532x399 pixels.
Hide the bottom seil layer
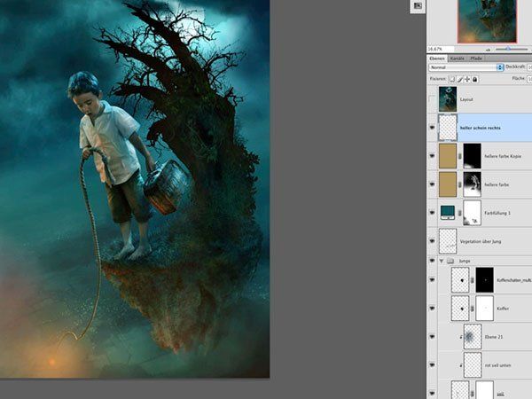tap(432, 394)
